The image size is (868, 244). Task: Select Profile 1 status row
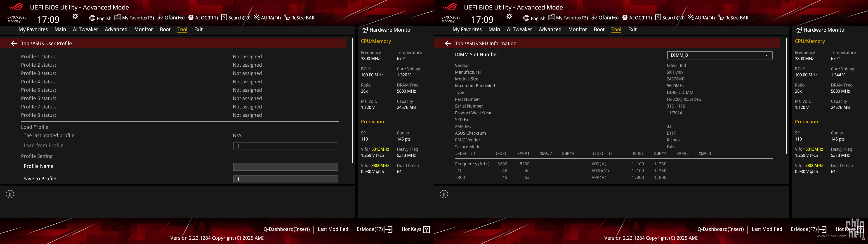point(180,57)
